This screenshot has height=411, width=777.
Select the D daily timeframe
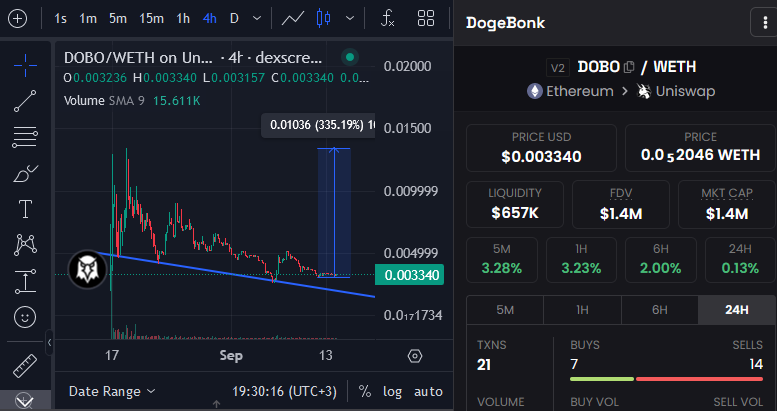point(234,19)
